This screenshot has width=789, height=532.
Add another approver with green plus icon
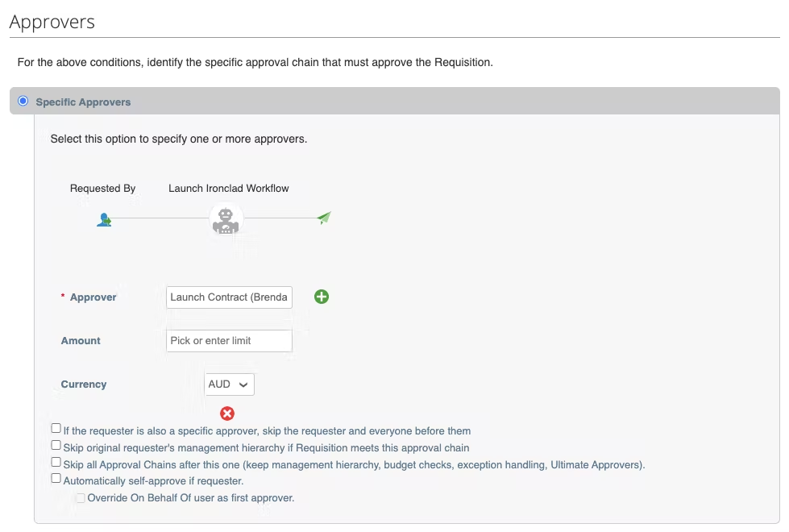pos(322,297)
